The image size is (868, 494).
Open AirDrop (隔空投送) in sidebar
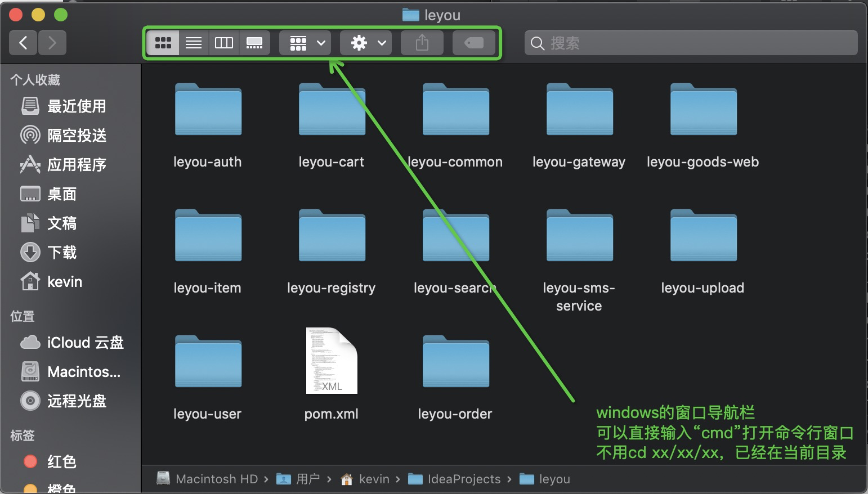70,135
